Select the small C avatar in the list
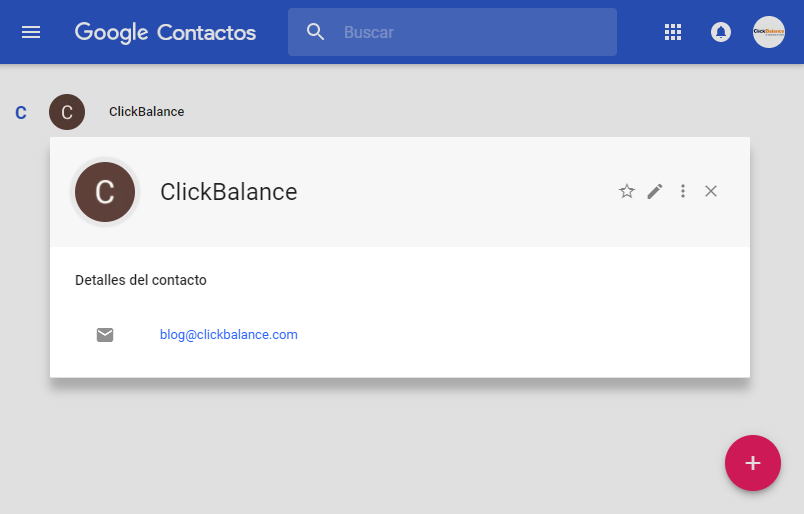804x514 pixels. tap(67, 112)
